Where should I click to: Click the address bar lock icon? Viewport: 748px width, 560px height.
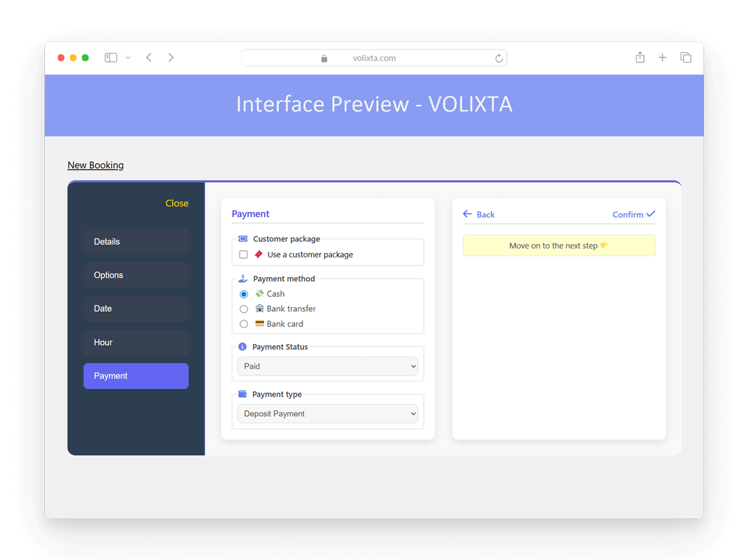click(x=324, y=58)
